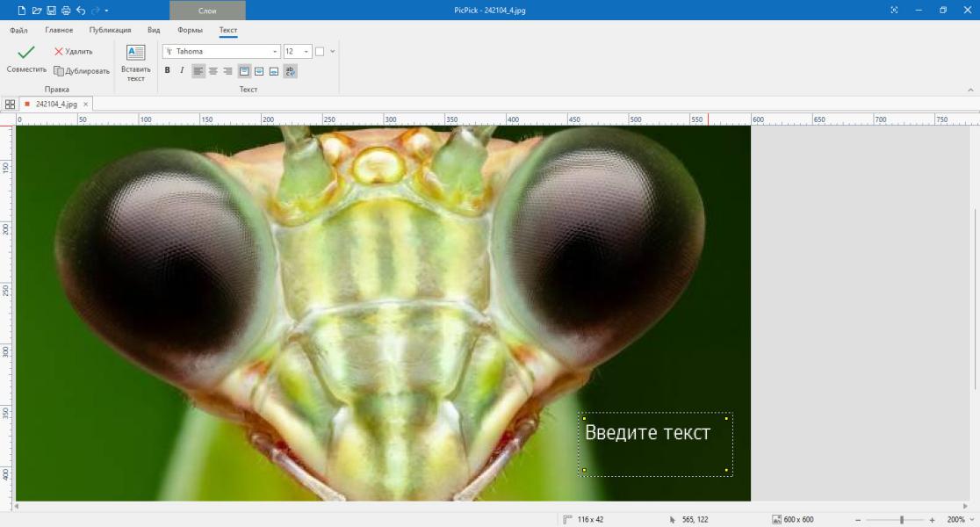Viewport: 980px width, 527px height.
Task: Toggle Italic text formatting
Action: (182, 70)
